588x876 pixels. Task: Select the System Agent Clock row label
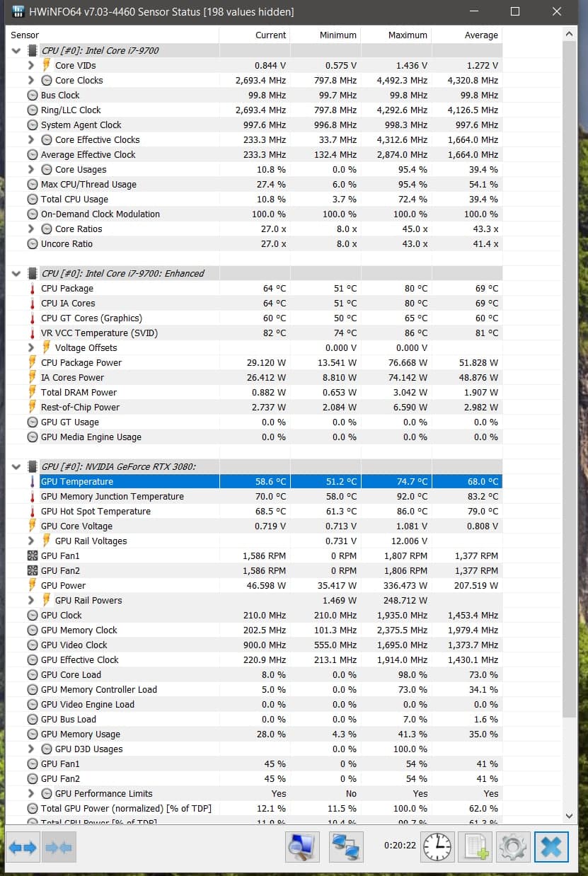81,125
